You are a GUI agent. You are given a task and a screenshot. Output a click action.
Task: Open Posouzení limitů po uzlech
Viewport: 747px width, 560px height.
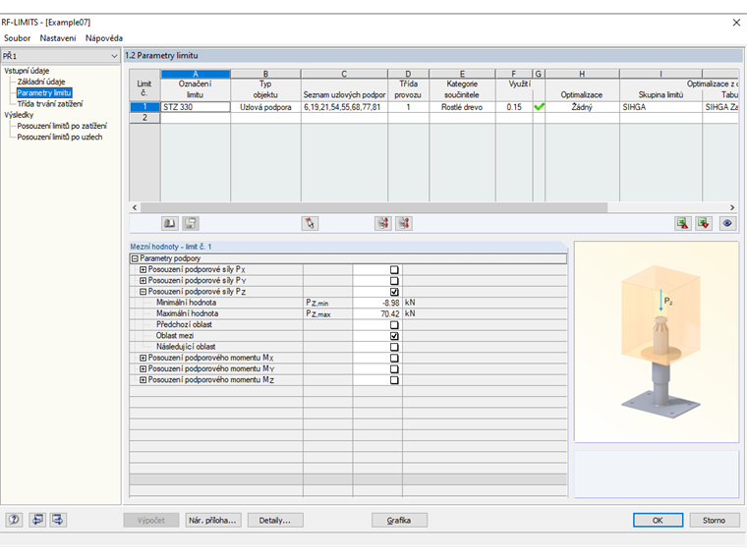tap(60, 138)
